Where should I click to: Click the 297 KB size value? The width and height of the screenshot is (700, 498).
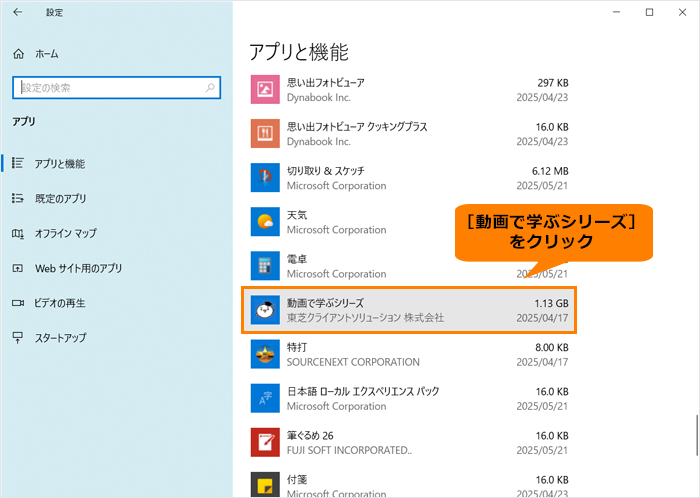(553, 83)
